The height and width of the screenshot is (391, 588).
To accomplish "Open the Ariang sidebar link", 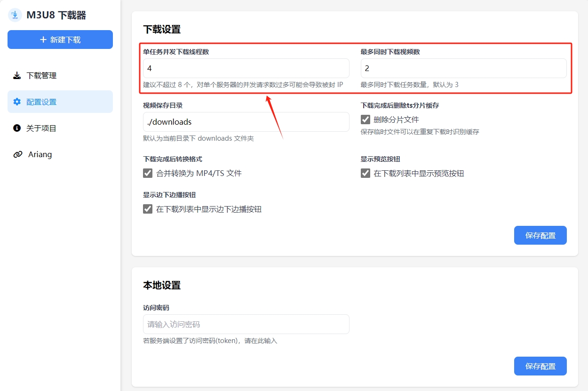I will click(60, 154).
